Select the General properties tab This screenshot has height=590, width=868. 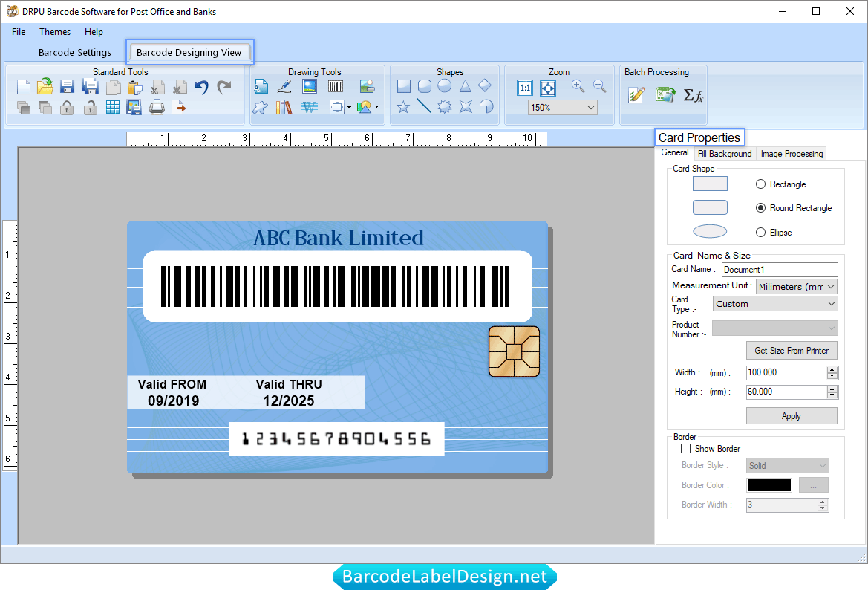coord(675,152)
